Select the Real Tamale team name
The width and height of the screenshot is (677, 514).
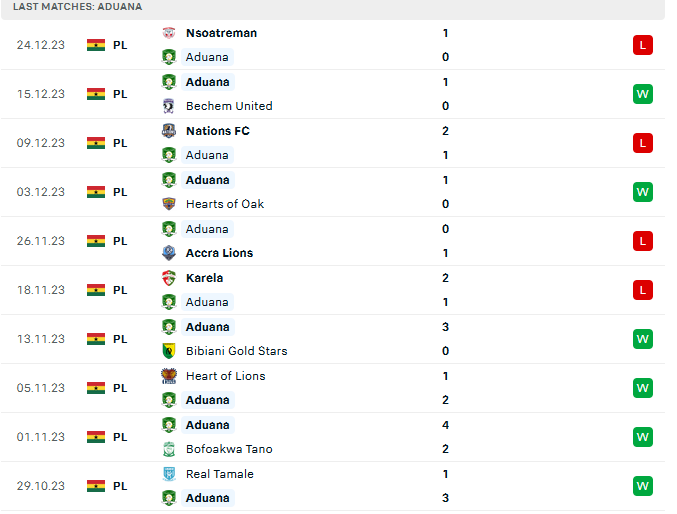click(x=219, y=474)
